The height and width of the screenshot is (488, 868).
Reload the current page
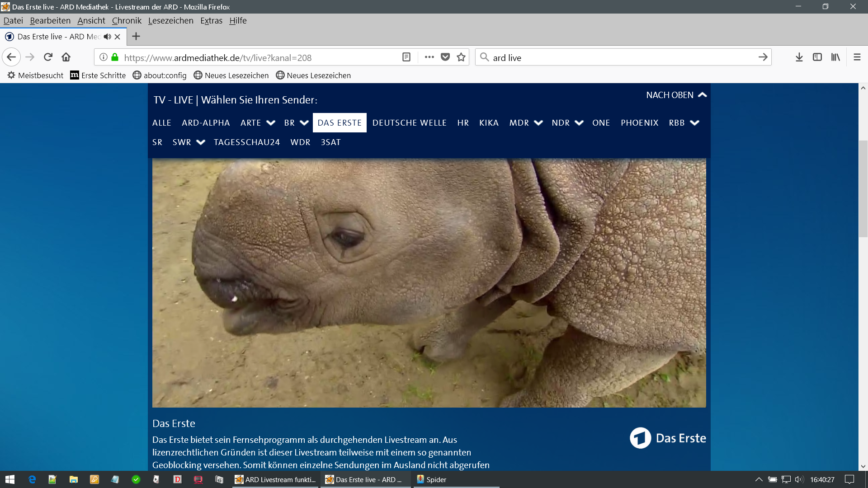(x=48, y=57)
